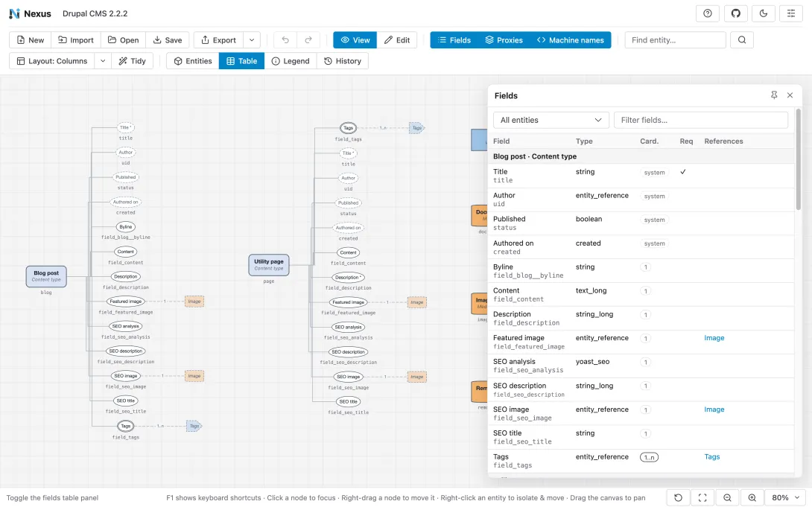The width and height of the screenshot is (812, 507).
Task: Pin the Fields panel
Action: [x=774, y=95]
